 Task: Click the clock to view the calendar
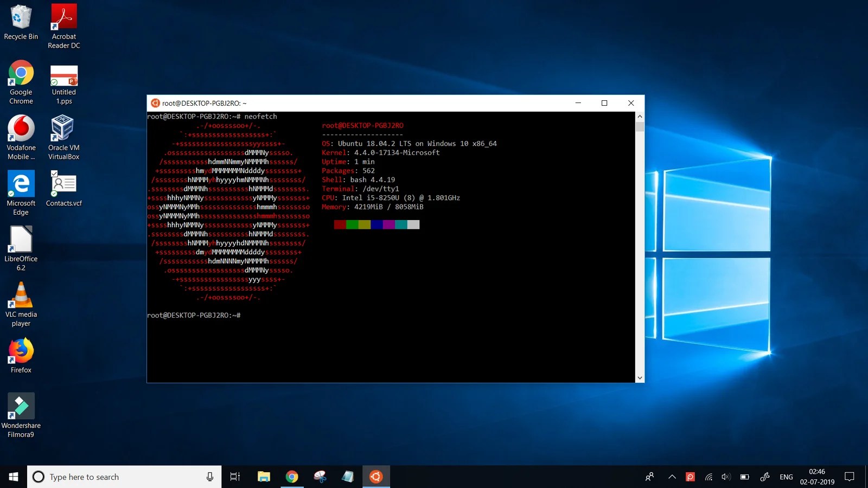click(816, 477)
